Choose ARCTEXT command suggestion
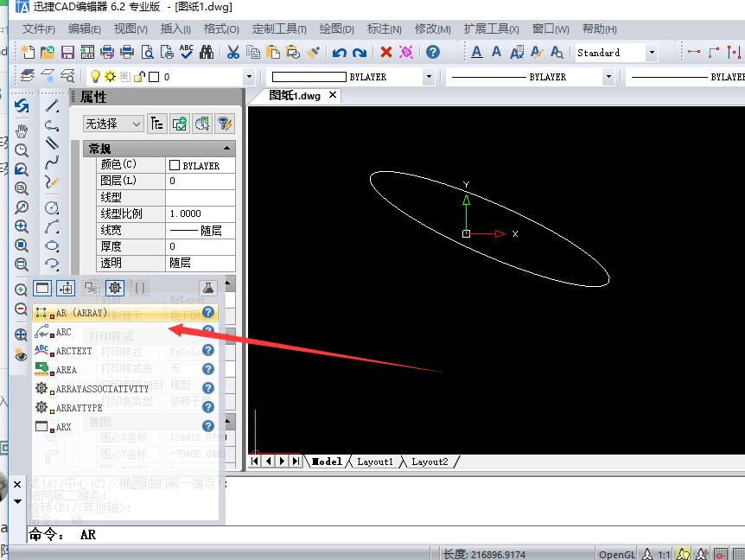 click(x=125, y=351)
